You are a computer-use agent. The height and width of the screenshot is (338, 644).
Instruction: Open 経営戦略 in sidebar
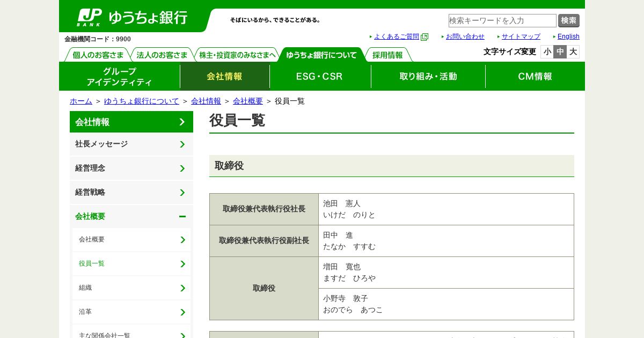(x=131, y=193)
